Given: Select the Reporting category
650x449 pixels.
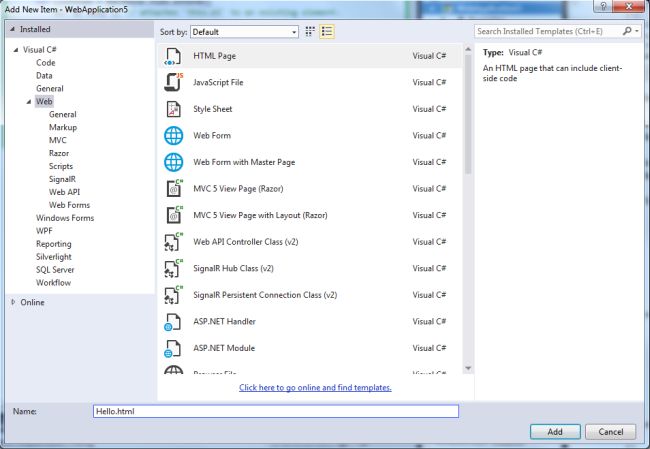Looking at the screenshot, I should pyautogui.click(x=54, y=244).
